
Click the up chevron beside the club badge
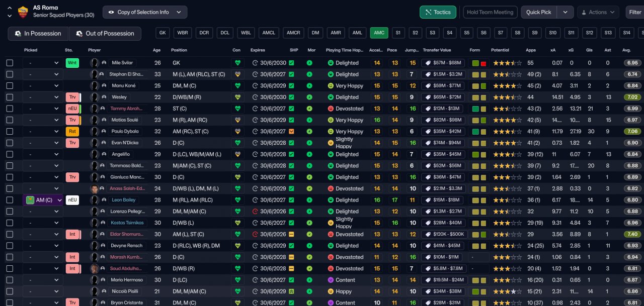point(10,8)
